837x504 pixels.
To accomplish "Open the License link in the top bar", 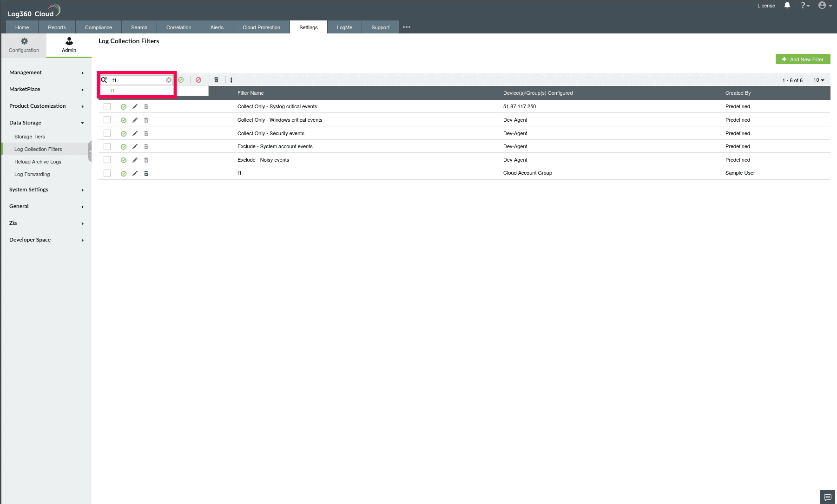I will click(x=766, y=6).
